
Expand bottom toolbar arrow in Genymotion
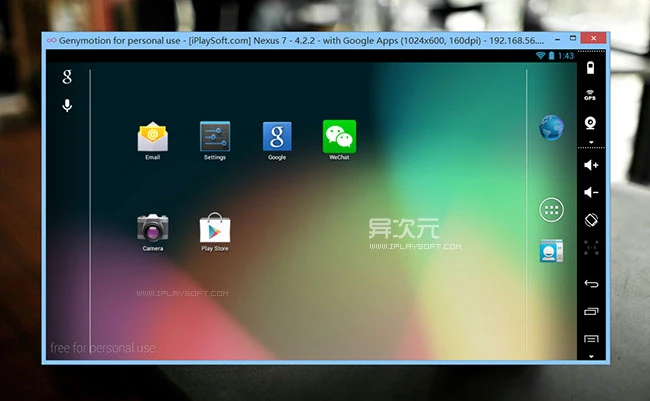591,357
